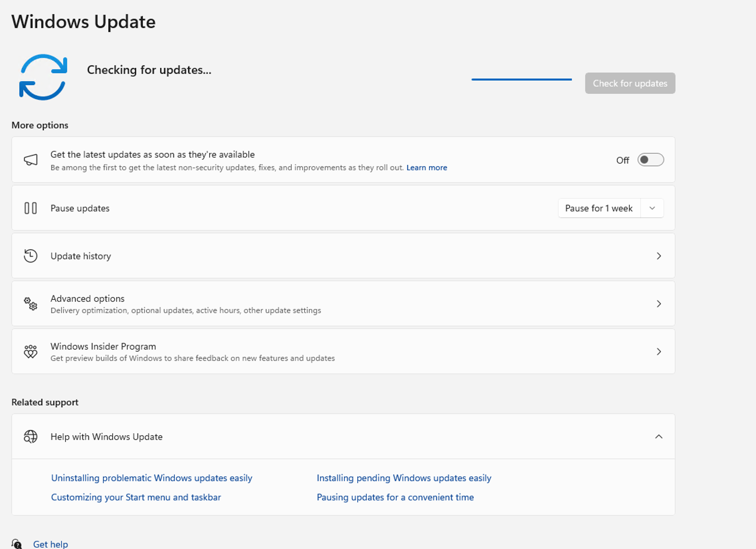Collapse the Help with Windows Update section

pyautogui.click(x=659, y=437)
